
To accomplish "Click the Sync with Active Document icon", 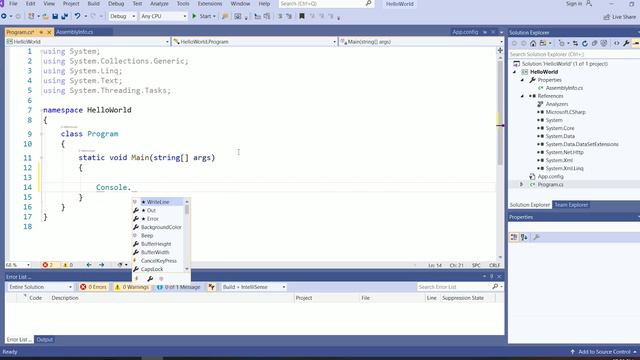I will [575, 43].
